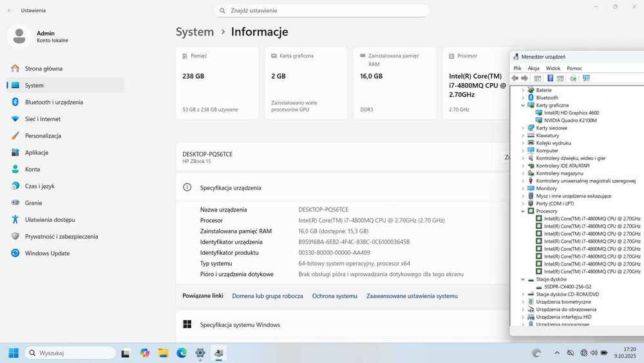Show hidden icons in system tray

coord(557,353)
